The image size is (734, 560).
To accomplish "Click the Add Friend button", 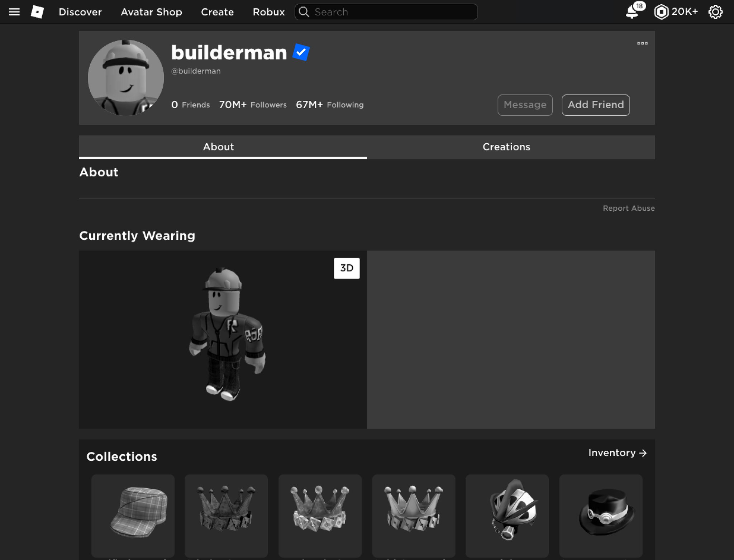I will [x=595, y=105].
